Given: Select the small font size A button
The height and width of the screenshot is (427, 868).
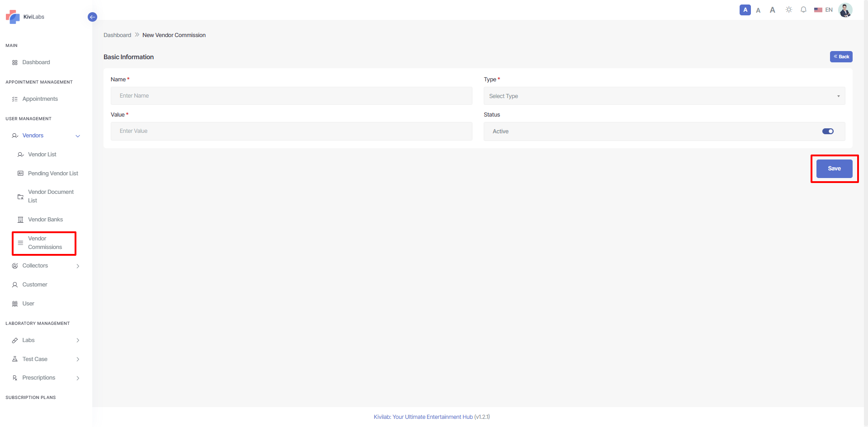Looking at the screenshot, I should [x=745, y=10].
